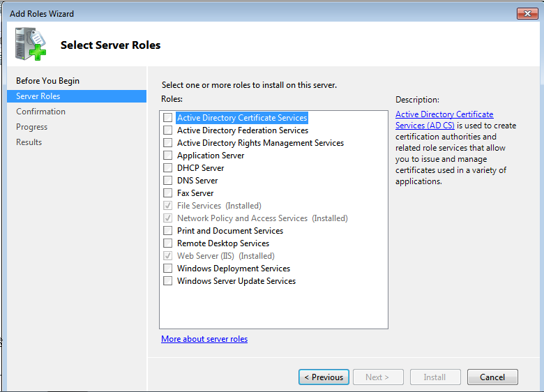Select the Server Roles step
Screen dimensions: 544x392
77,96
